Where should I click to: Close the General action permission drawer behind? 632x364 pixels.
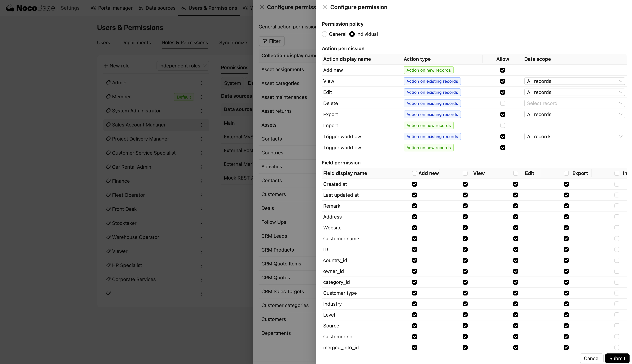[x=262, y=7]
